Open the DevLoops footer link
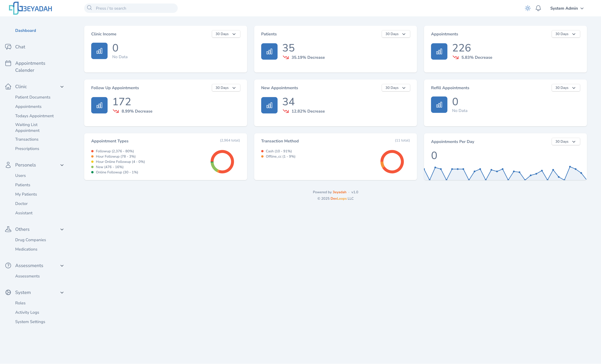The width and height of the screenshot is (601, 364). point(338,198)
